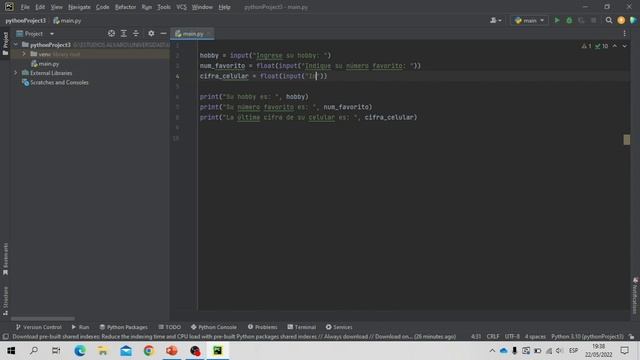This screenshot has width=640, height=360.
Task: Place cursor on the print hobby line
Action: pyautogui.click(x=254, y=97)
